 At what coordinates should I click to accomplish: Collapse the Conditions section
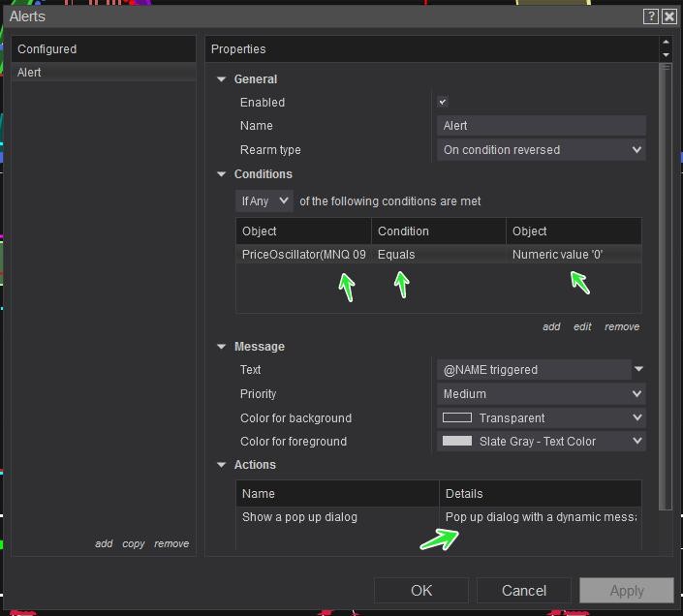(221, 174)
